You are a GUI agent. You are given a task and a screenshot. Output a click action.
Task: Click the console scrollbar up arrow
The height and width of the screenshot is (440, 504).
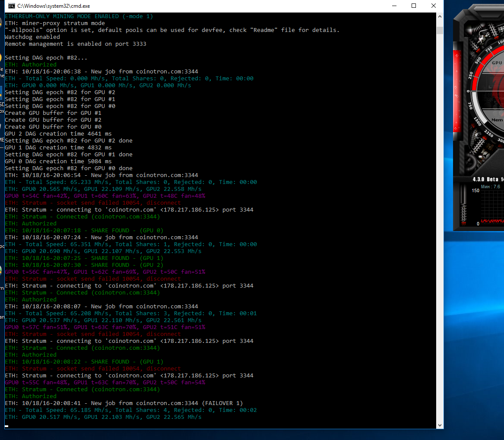[x=440, y=16]
